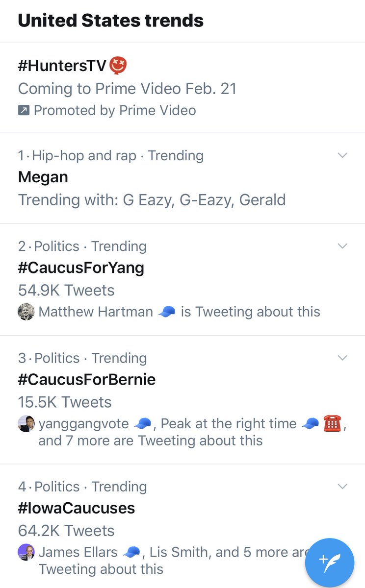Tap Matthew Hartman's profile avatar
365x588 pixels.
(26, 312)
